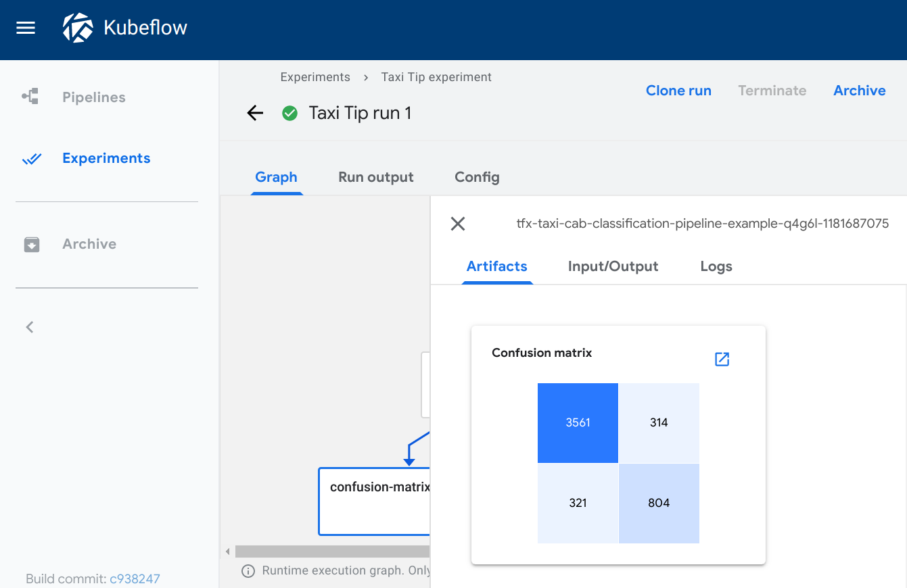Click the Pipelines sidebar icon
The width and height of the screenshot is (907, 588).
click(x=30, y=97)
